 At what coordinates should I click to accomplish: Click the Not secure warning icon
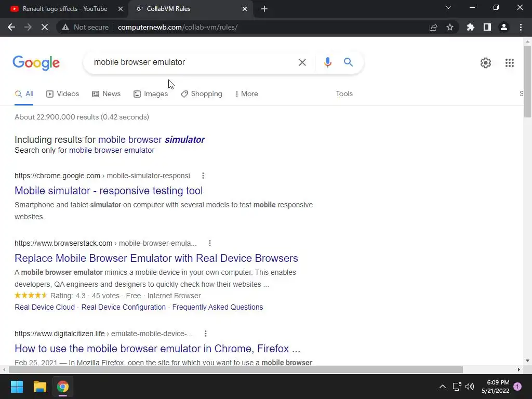pos(65,27)
